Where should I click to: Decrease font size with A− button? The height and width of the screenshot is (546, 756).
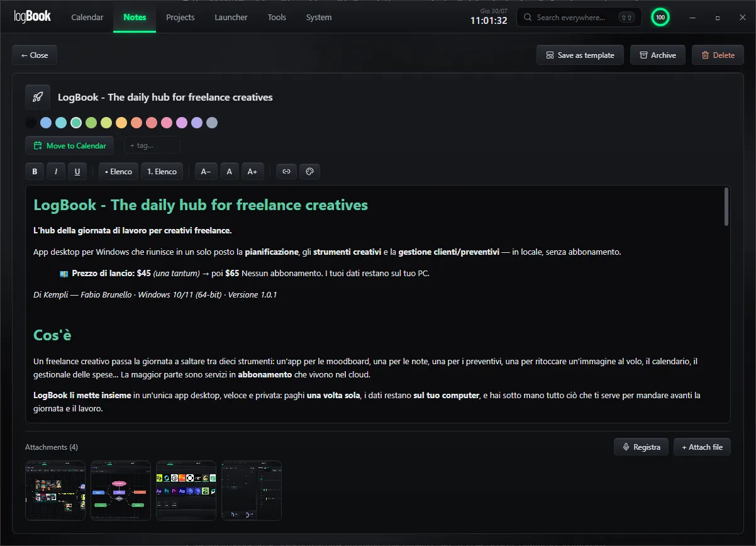[206, 171]
